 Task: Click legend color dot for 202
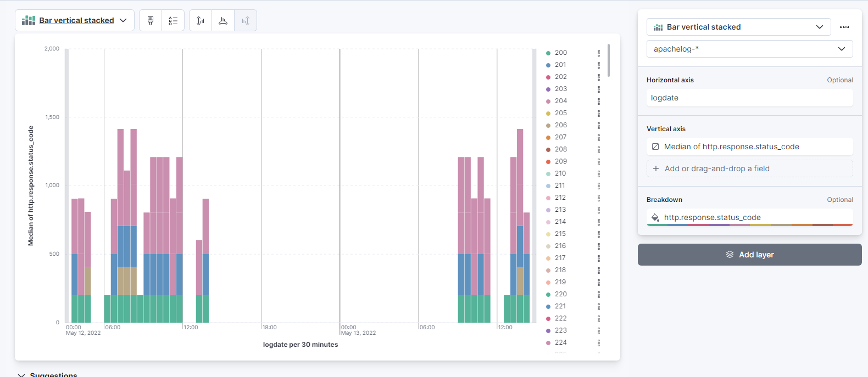(x=548, y=77)
